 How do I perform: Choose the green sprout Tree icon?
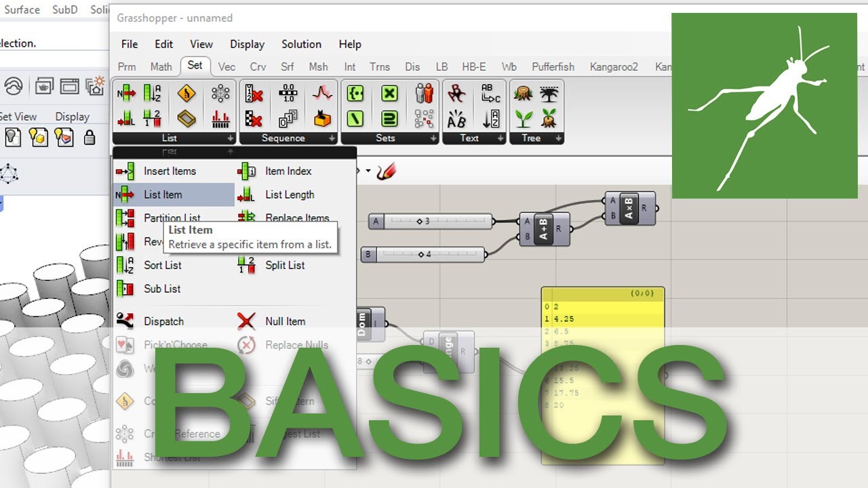(524, 119)
